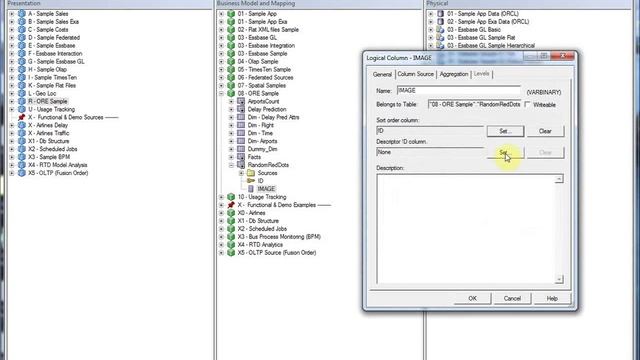Click the red pin icon beside Functional & Demo Examples
Viewport: 640px width, 360px height.
point(231,205)
